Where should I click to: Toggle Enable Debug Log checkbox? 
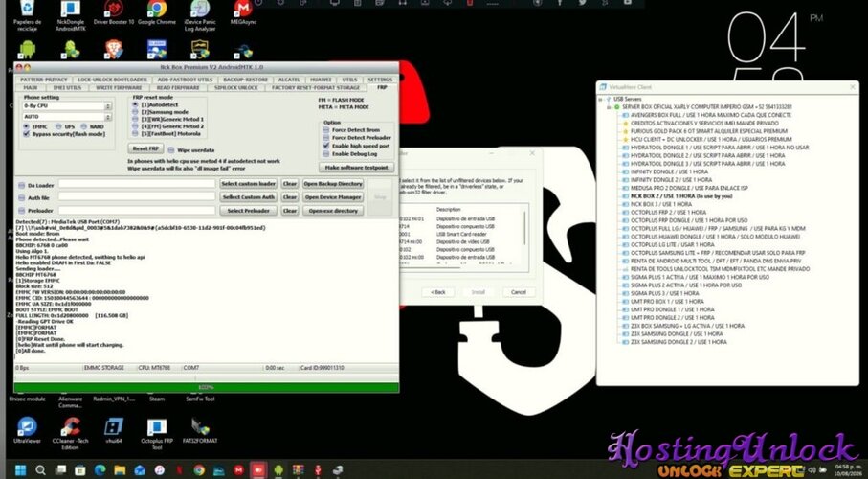point(326,153)
